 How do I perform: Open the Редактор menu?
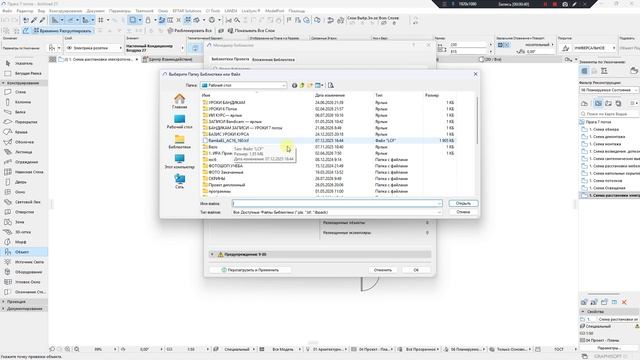[x=25, y=11]
